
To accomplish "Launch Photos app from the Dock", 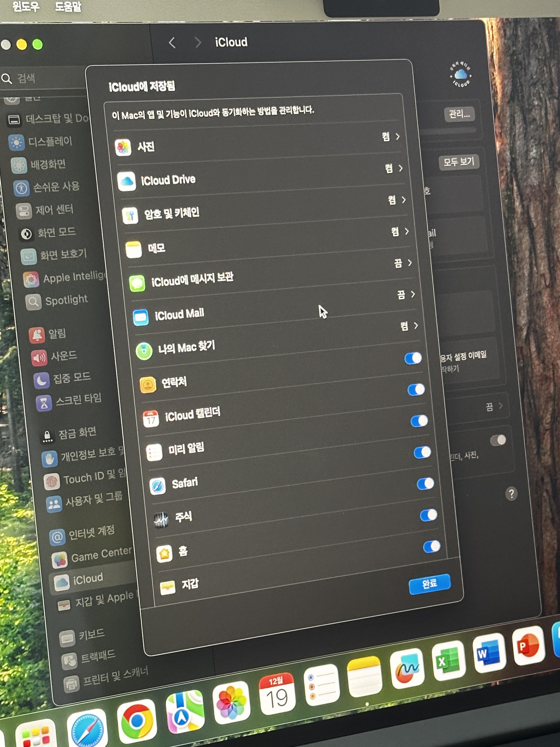I will click(x=231, y=702).
